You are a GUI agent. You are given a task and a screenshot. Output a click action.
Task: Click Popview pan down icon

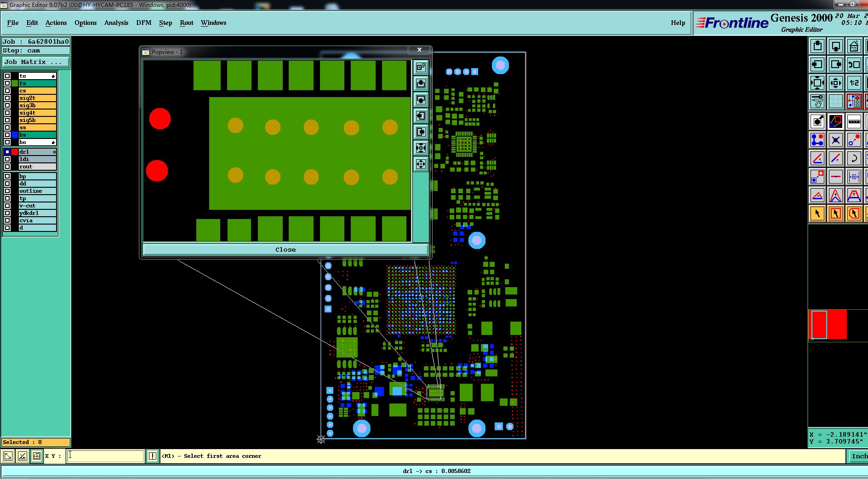tap(421, 100)
